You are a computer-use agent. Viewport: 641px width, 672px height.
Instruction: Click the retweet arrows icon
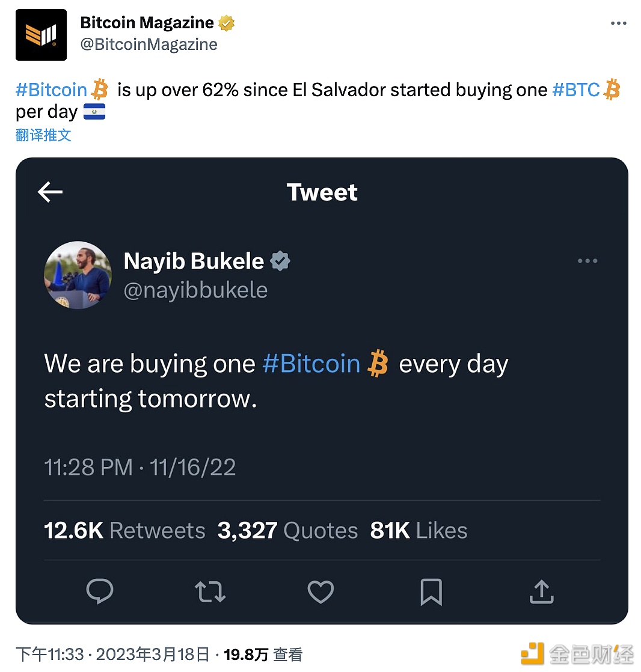210,591
